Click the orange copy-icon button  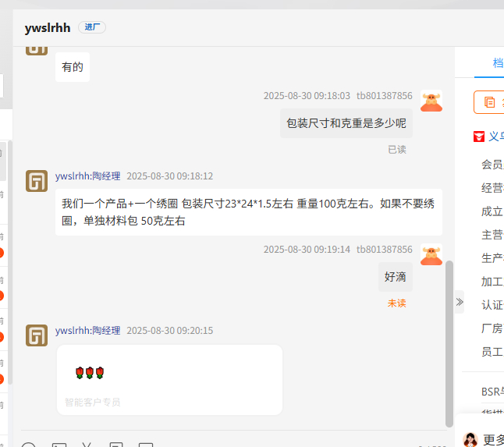[489, 102]
